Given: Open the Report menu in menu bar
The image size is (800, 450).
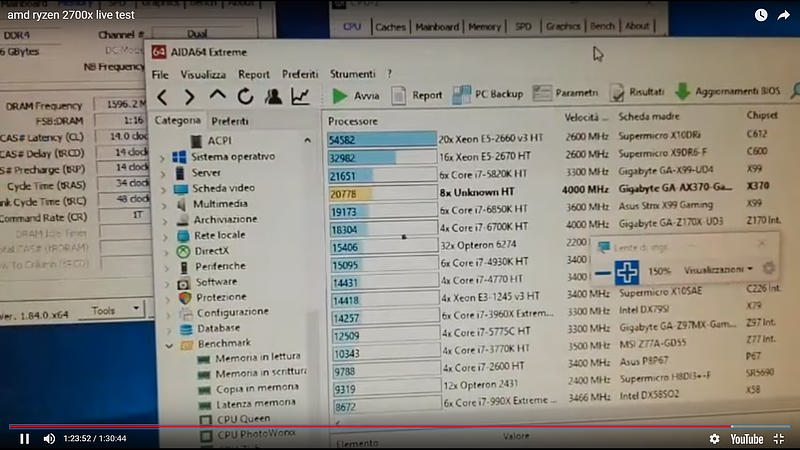Looking at the screenshot, I should 254,74.
